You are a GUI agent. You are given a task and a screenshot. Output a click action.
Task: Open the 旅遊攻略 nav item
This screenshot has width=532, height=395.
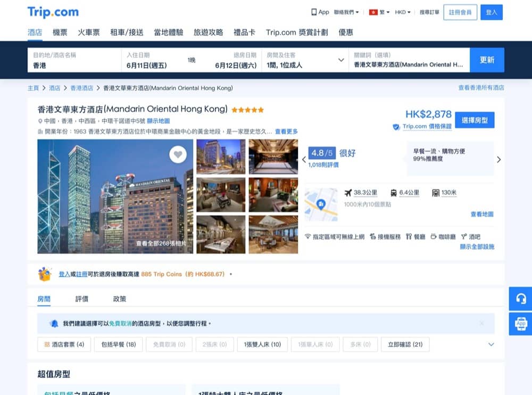[x=208, y=32]
